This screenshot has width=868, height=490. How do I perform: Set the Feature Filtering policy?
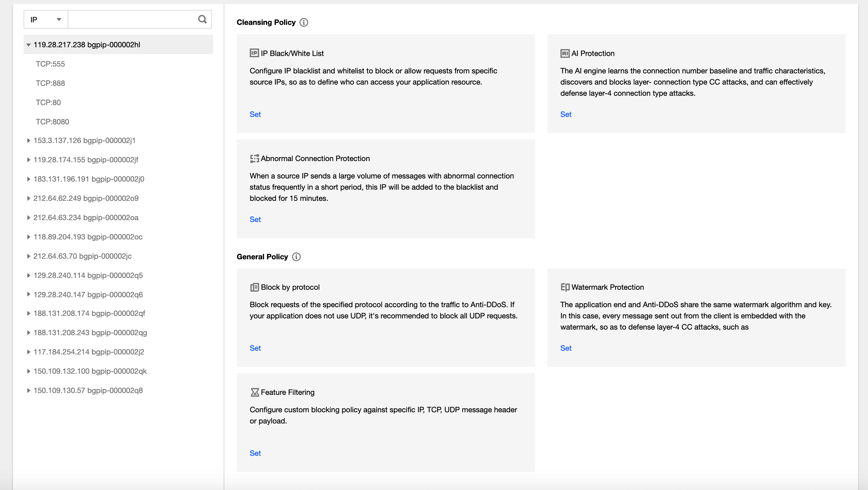point(255,453)
